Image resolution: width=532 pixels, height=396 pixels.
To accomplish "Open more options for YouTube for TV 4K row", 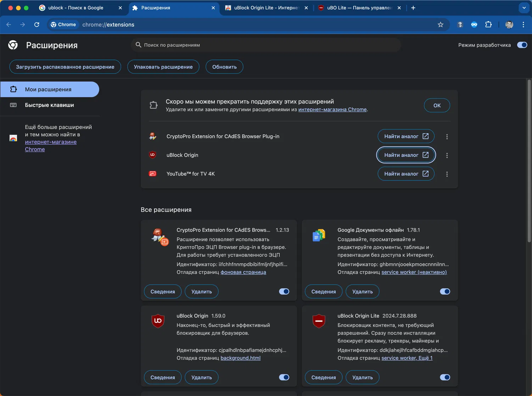I will pyautogui.click(x=447, y=174).
